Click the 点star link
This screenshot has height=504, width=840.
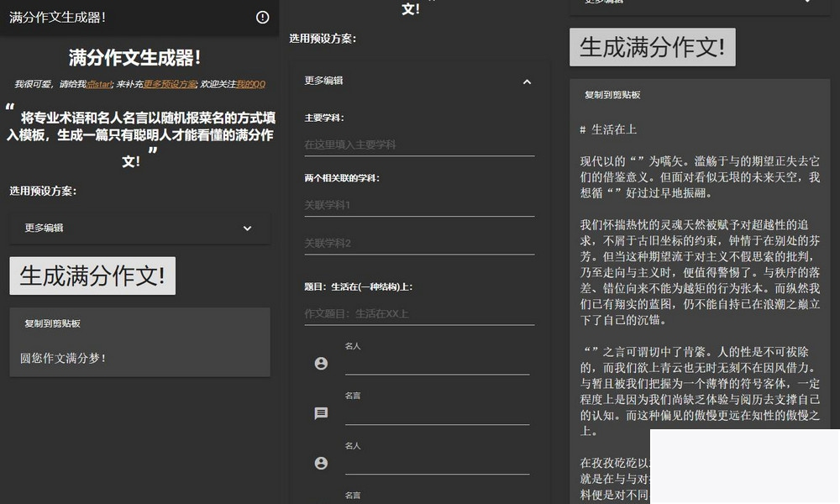click(99, 85)
